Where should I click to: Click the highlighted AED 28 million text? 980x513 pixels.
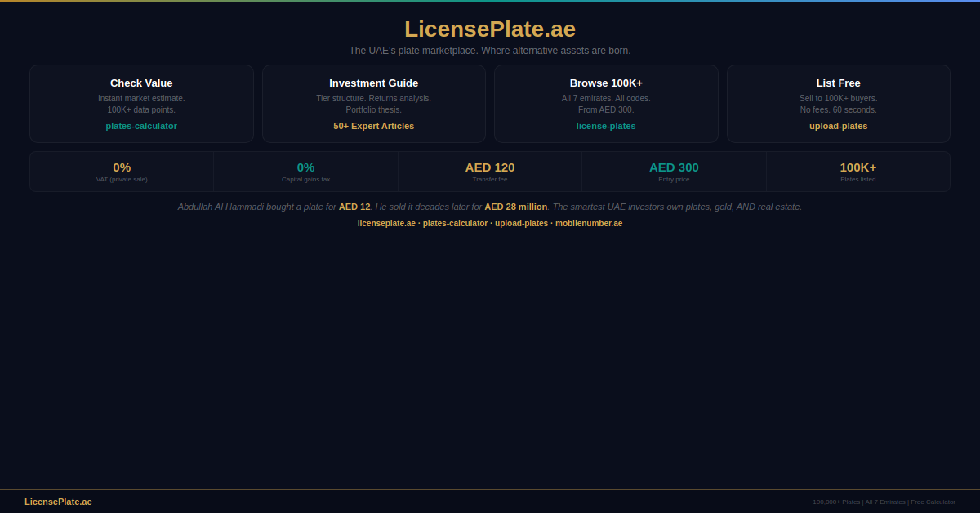[515, 207]
